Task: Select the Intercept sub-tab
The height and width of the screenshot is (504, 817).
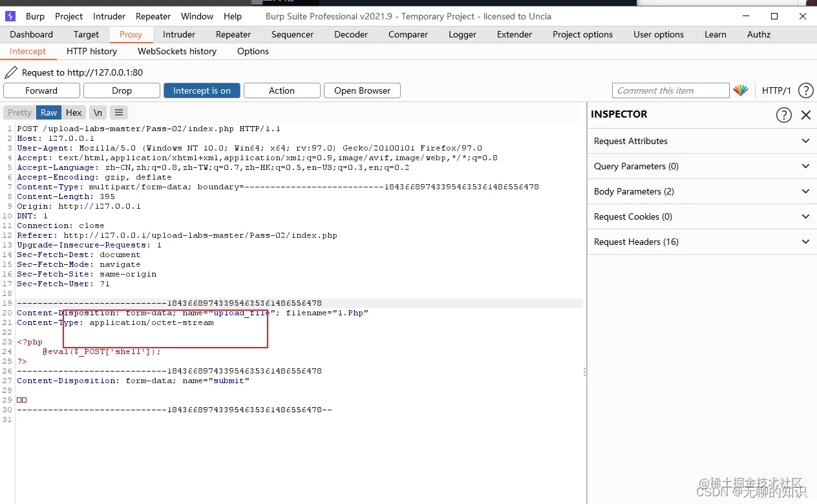Action: [28, 51]
